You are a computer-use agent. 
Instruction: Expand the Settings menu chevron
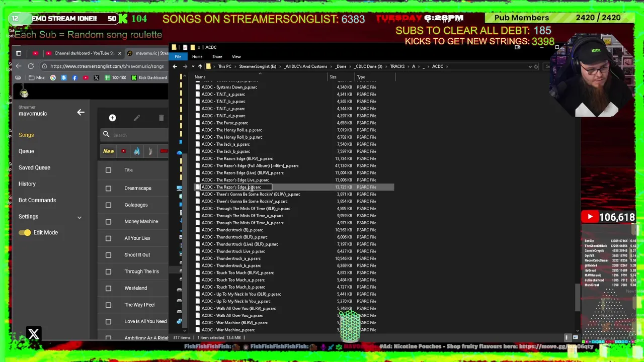79,217
